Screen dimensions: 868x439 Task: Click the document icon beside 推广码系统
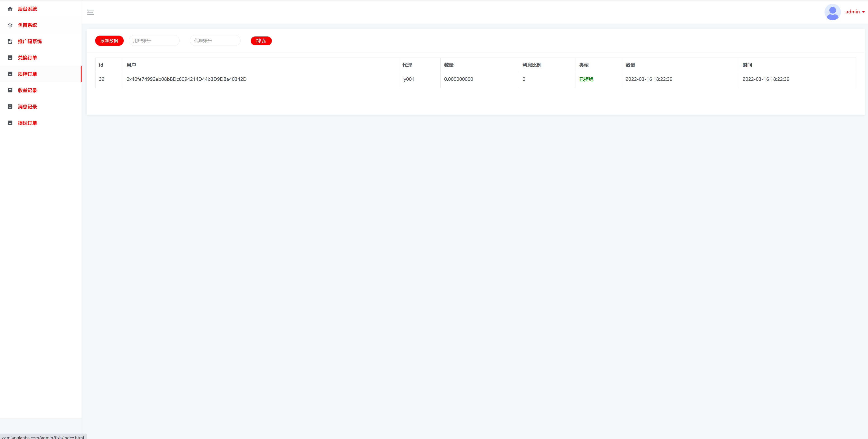click(x=10, y=41)
